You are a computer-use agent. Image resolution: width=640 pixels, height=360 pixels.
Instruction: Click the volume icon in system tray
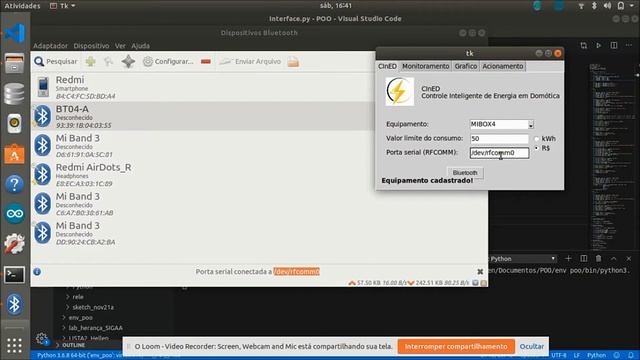607,6
